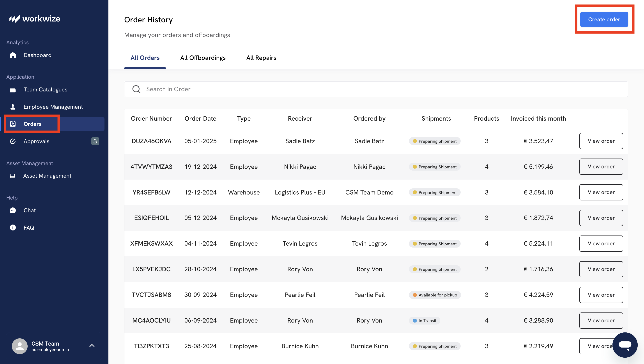Click the Shipments column header
The image size is (644, 364).
436,118
